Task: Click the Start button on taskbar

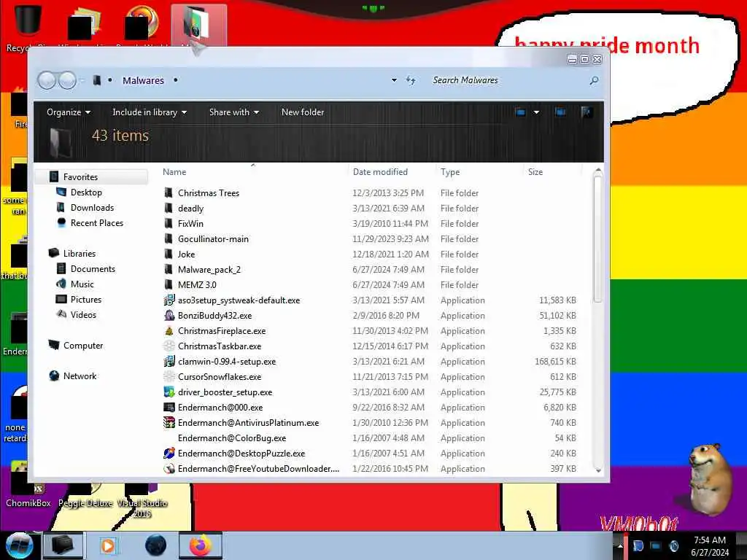Action: [x=19, y=545]
